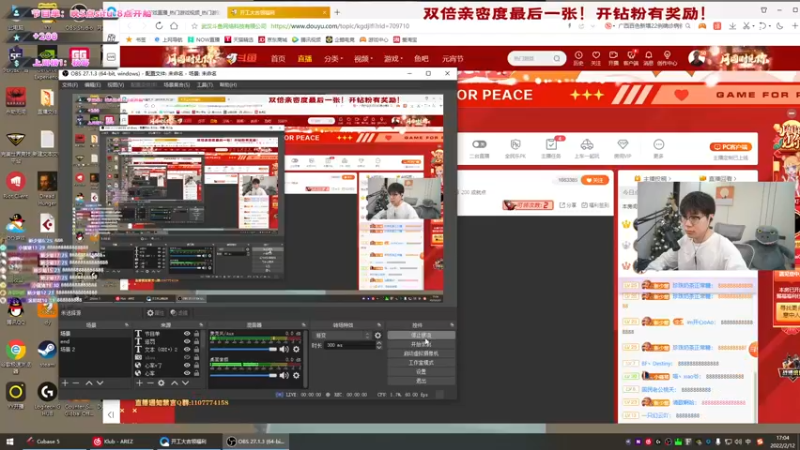Click the 工作室模式 studio mode button in OBS

pyautogui.click(x=421, y=363)
